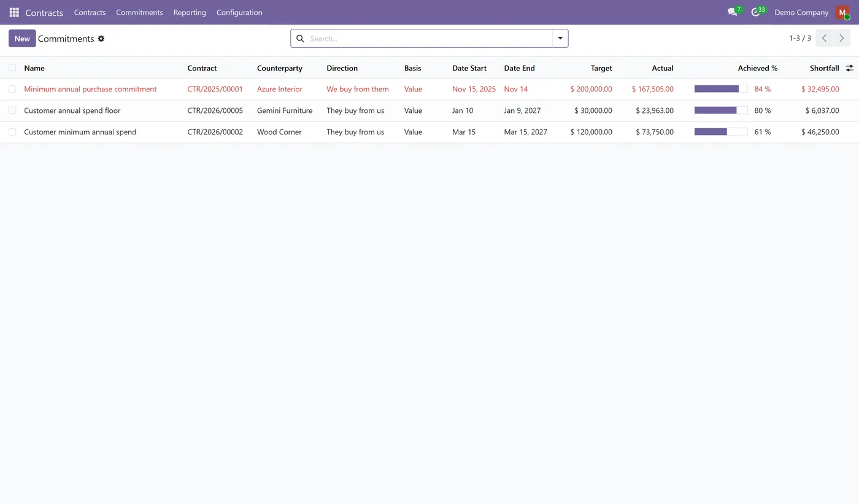Open contract CTR/2025/00001
Image resolution: width=859 pixels, height=504 pixels.
pos(215,89)
